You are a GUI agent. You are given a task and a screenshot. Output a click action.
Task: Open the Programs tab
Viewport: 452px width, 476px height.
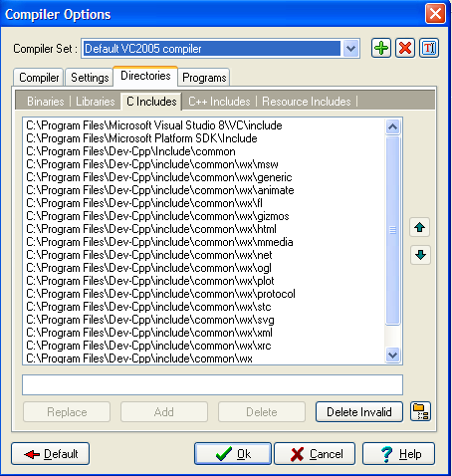(x=204, y=78)
